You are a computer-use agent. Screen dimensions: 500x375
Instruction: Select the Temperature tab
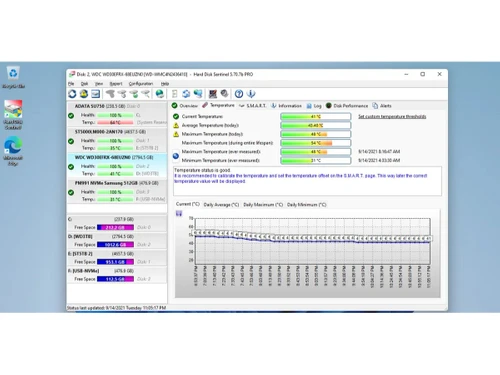218,105
